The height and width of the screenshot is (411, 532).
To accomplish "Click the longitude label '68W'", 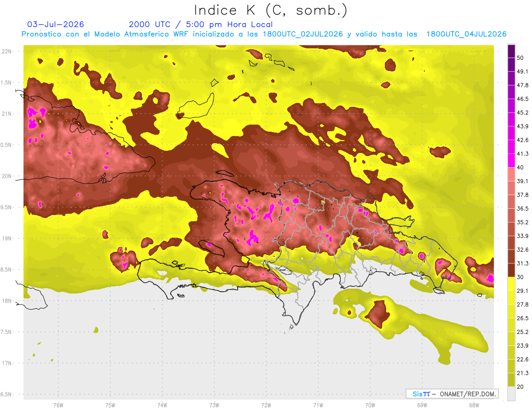I will point(473,405).
